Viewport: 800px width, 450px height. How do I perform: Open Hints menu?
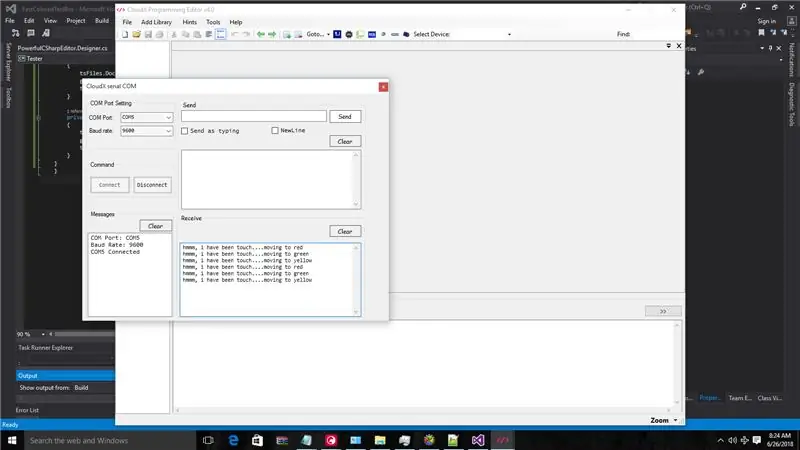(x=189, y=22)
